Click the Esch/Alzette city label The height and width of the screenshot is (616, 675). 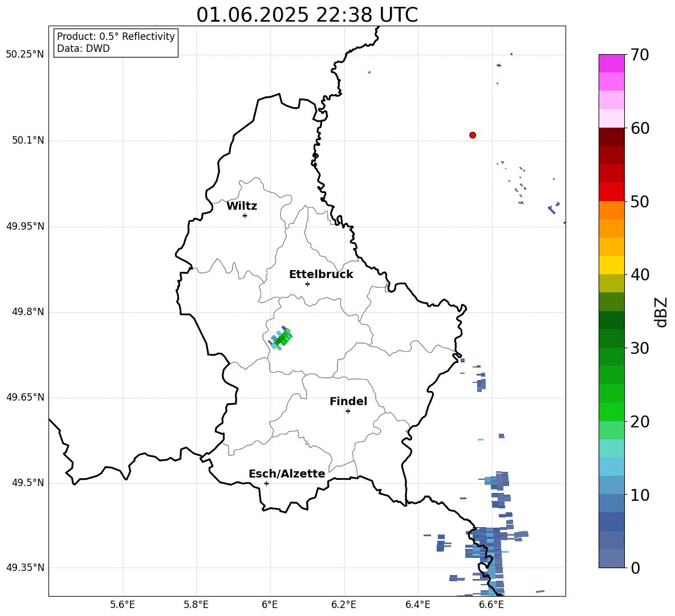pyautogui.click(x=287, y=474)
